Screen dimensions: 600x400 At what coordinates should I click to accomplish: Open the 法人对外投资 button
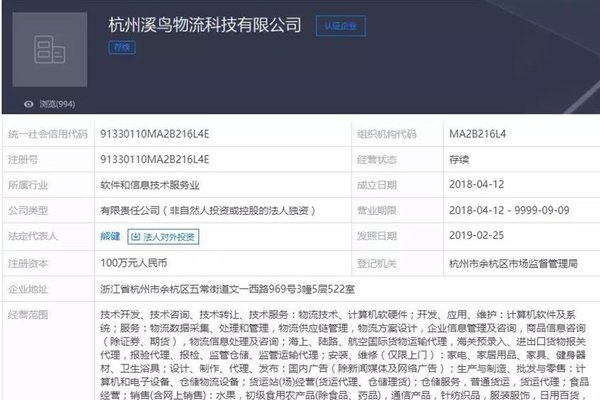click(163, 237)
